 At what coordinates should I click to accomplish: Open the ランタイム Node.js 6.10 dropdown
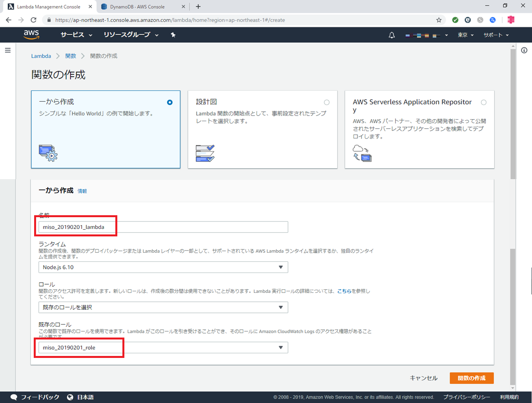(163, 267)
